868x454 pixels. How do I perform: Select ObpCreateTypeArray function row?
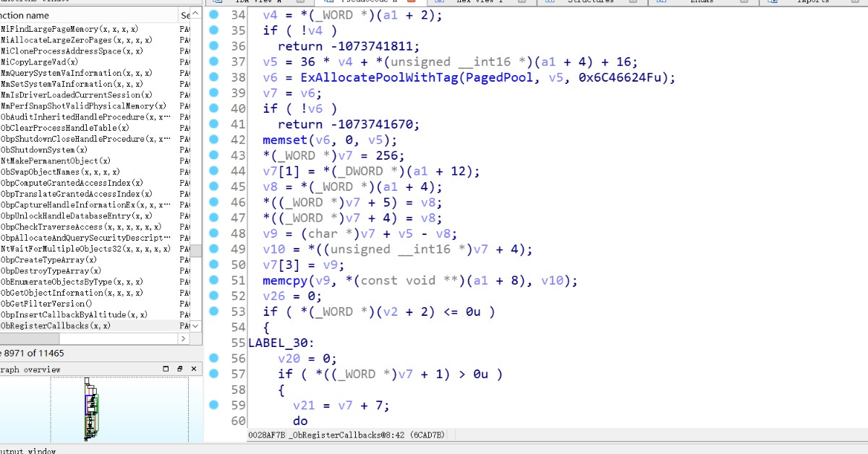pyautogui.click(x=95, y=260)
